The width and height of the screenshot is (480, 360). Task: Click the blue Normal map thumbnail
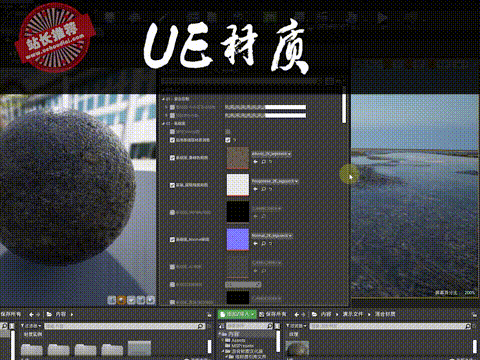(x=238, y=239)
